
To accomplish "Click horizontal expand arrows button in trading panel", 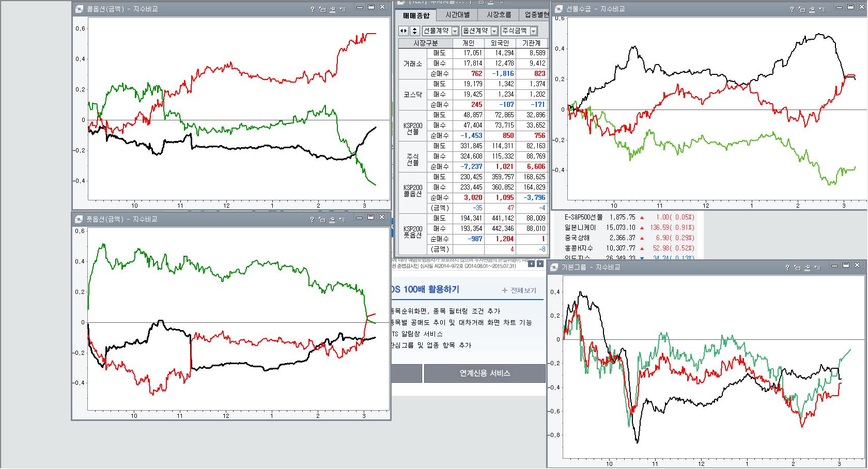I will click(x=404, y=31).
